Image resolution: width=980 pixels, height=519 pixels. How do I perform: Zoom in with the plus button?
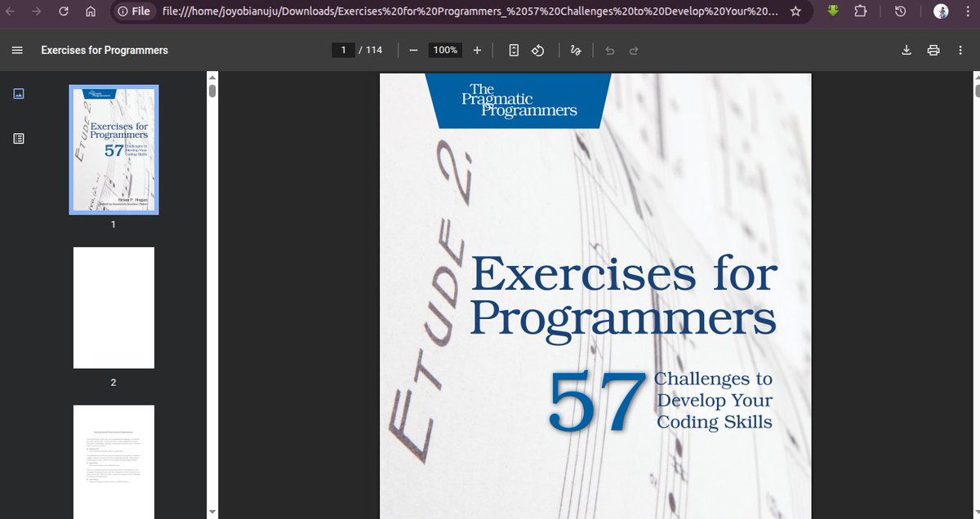pyautogui.click(x=477, y=50)
